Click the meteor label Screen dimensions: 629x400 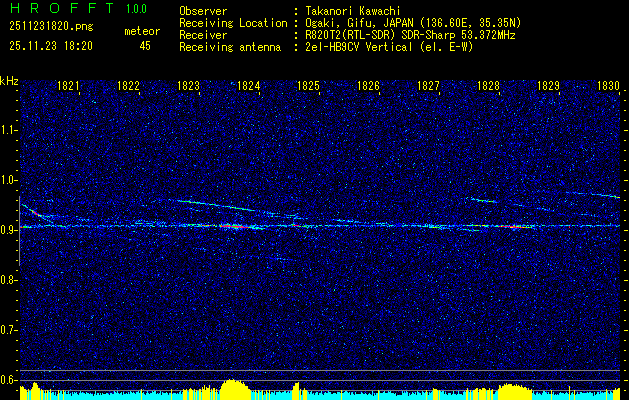pyautogui.click(x=142, y=31)
